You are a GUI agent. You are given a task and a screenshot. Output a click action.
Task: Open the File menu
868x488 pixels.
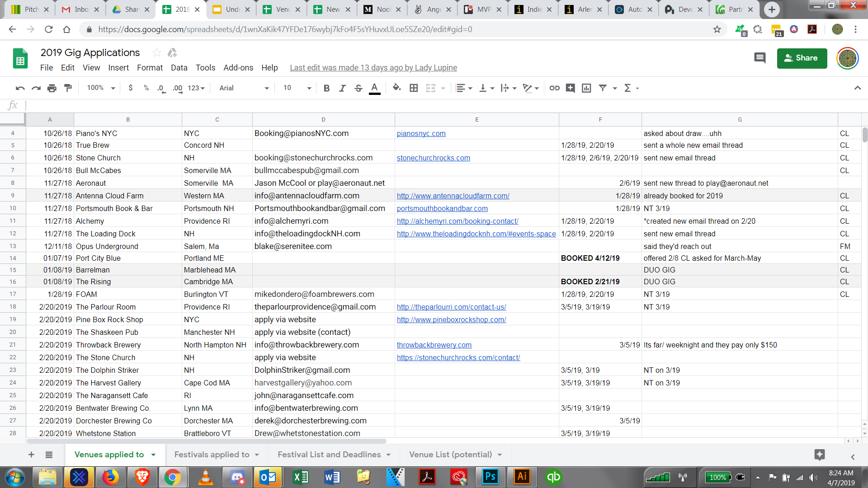(47, 68)
